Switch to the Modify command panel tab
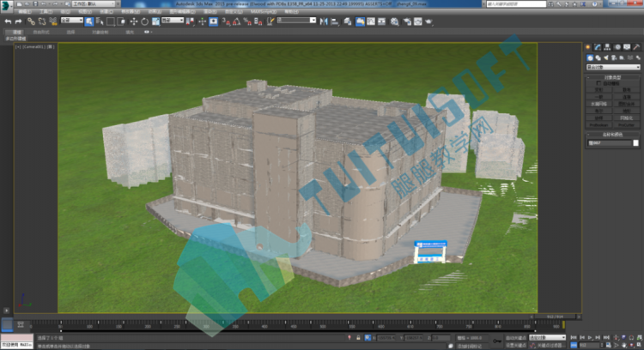This screenshot has height=350, width=644. click(x=598, y=47)
